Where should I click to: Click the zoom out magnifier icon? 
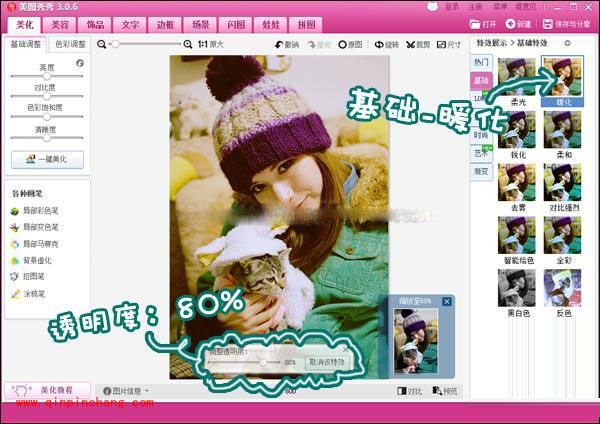101,44
